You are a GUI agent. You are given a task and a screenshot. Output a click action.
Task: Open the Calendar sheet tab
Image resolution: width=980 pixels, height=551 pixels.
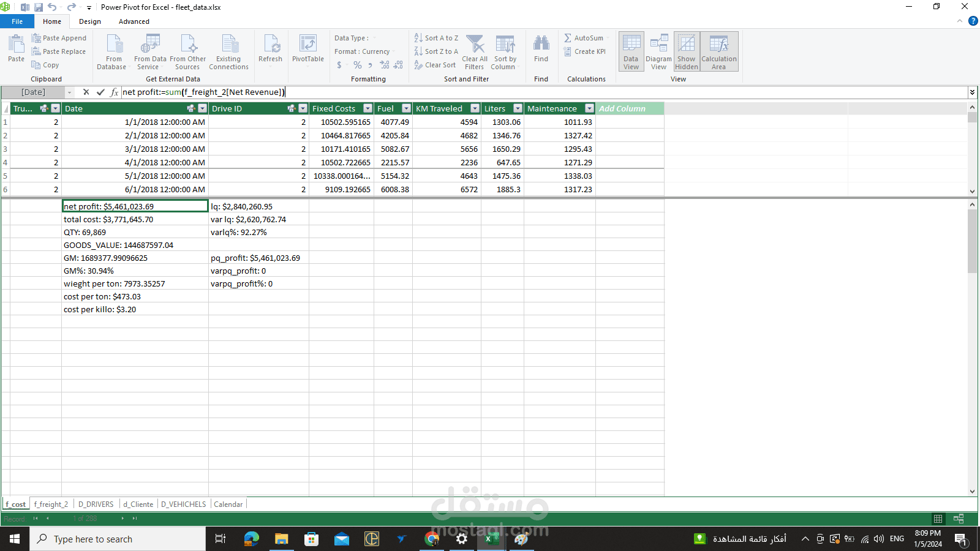click(x=228, y=504)
